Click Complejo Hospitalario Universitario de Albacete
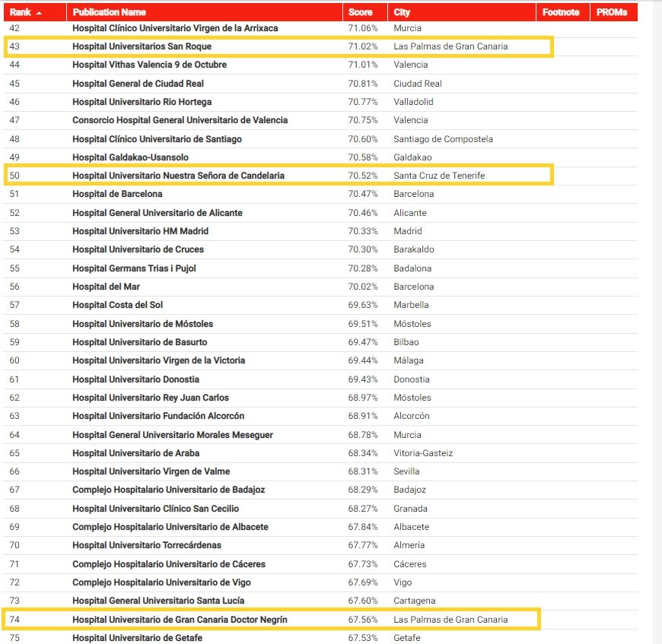 pos(170,527)
